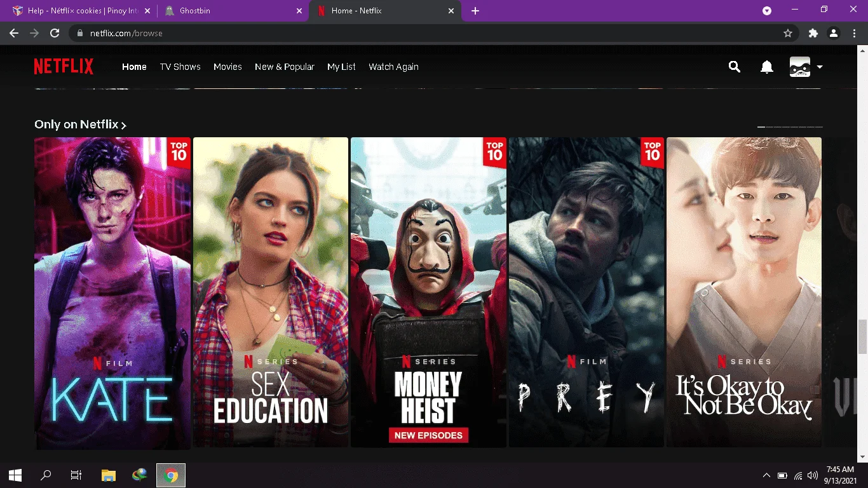868x488 pixels.
Task: Open Watch Again page
Action: click(393, 67)
